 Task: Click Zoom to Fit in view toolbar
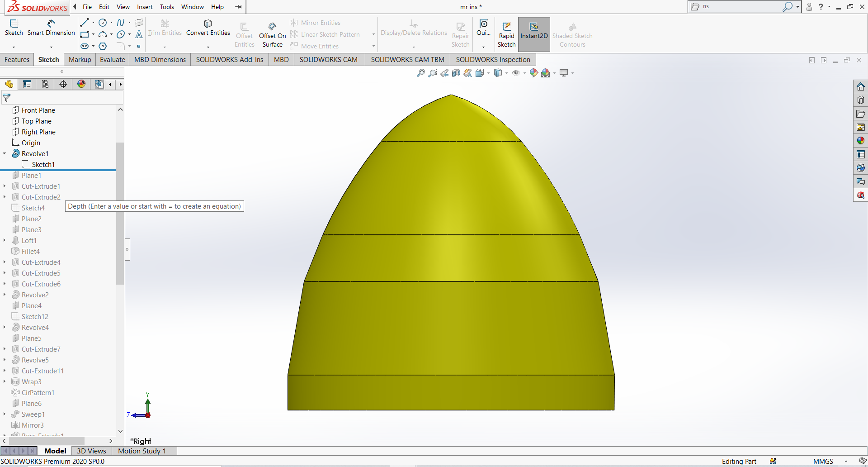[421, 73]
